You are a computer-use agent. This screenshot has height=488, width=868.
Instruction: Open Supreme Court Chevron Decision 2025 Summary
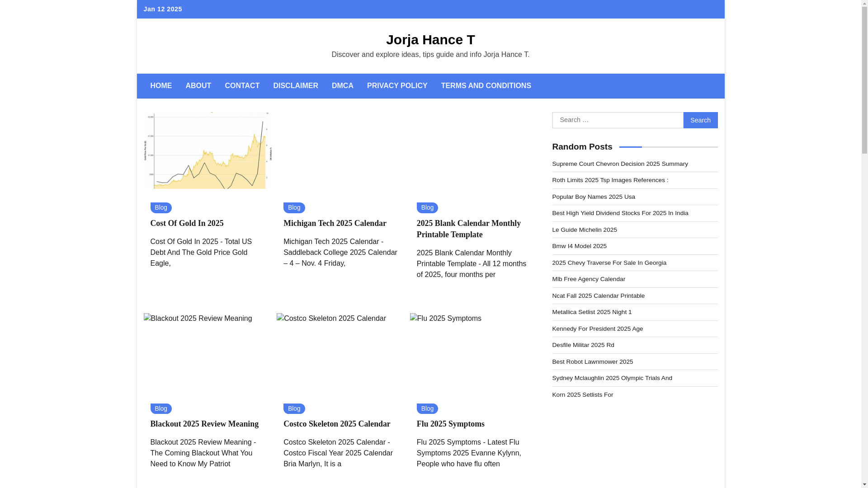(620, 164)
